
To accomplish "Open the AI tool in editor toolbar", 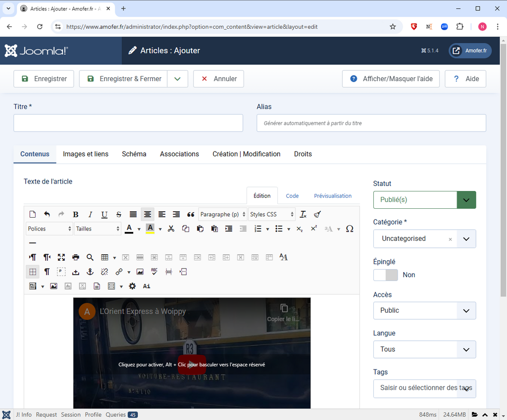I will click(147, 286).
